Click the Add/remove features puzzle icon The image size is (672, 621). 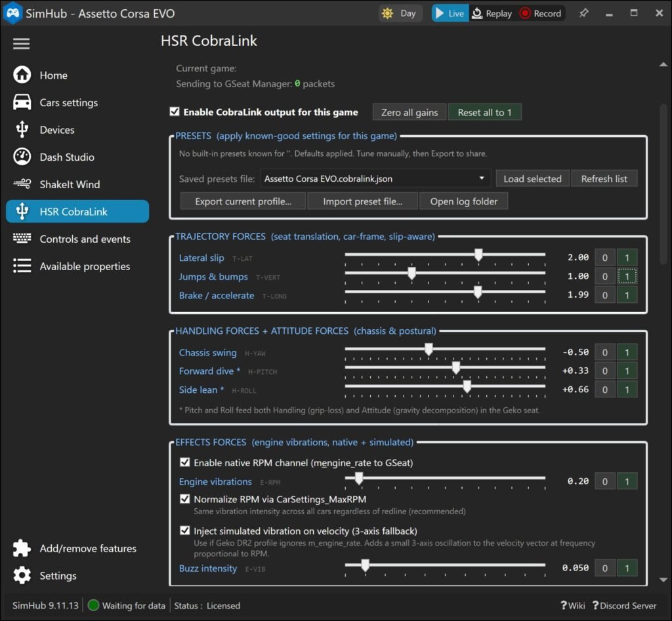22,548
